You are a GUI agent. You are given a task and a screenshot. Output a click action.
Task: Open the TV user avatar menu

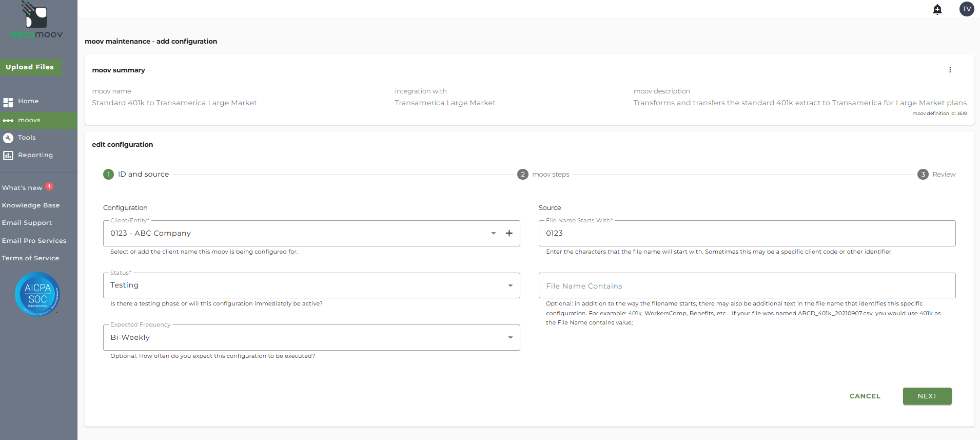click(x=966, y=9)
